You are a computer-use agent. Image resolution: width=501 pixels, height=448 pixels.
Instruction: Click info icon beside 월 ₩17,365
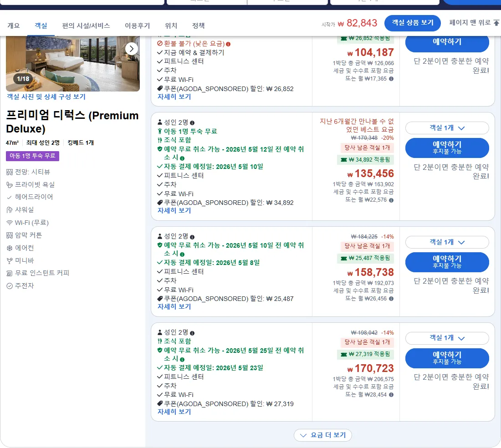(391, 79)
